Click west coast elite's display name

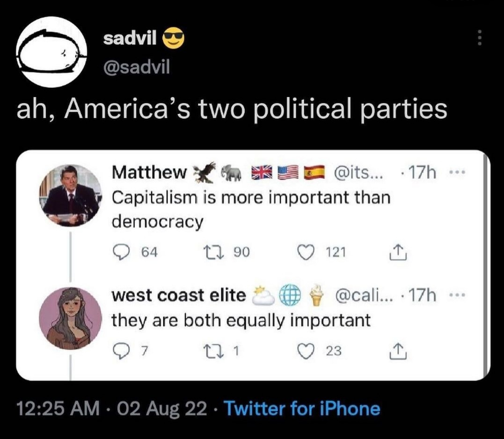pos(179,296)
